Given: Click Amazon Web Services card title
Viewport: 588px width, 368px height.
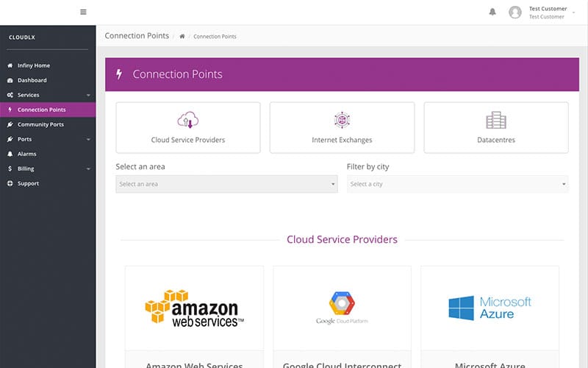Looking at the screenshot, I should click(x=194, y=365).
